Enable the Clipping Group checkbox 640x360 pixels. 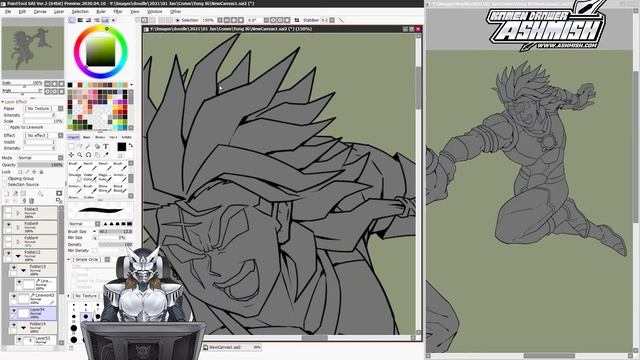pyautogui.click(x=5, y=178)
